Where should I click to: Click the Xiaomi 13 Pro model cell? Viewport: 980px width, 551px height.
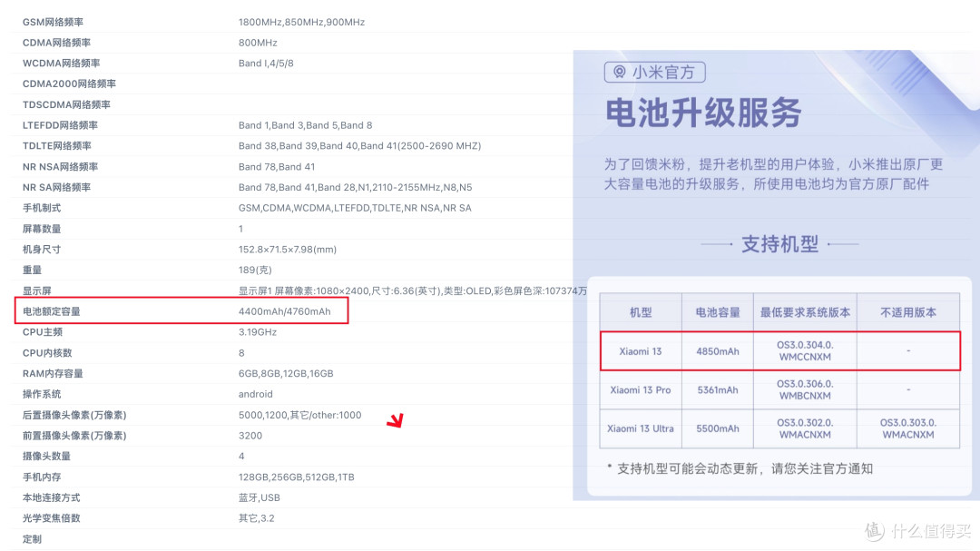(x=641, y=390)
